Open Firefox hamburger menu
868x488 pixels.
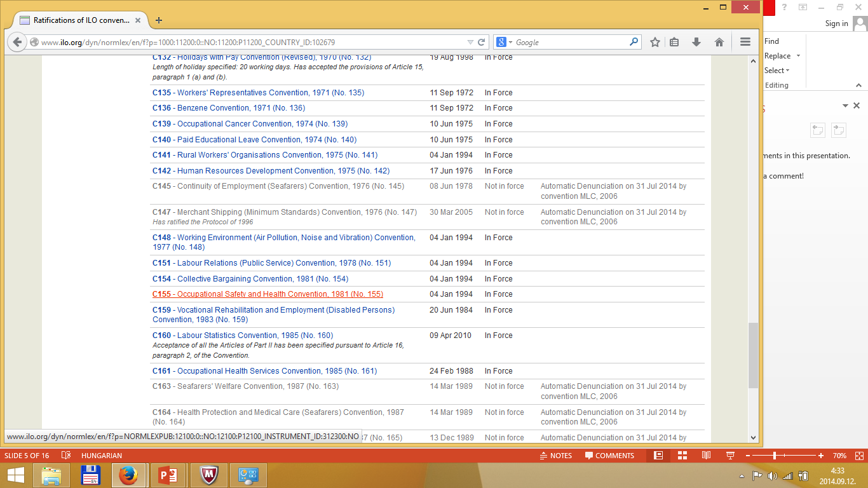pyautogui.click(x=745, y=42)
